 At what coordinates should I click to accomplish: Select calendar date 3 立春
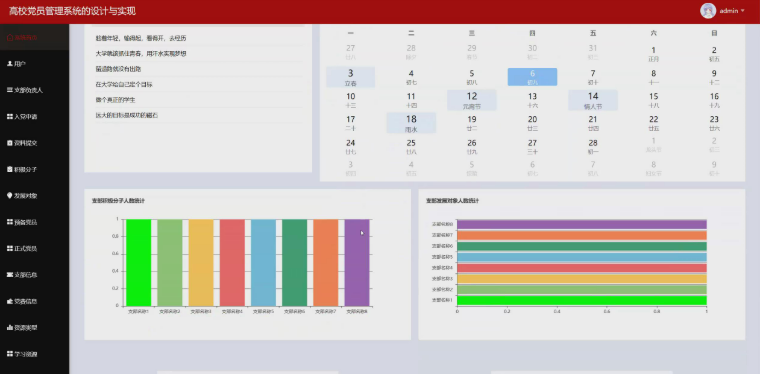350,77
